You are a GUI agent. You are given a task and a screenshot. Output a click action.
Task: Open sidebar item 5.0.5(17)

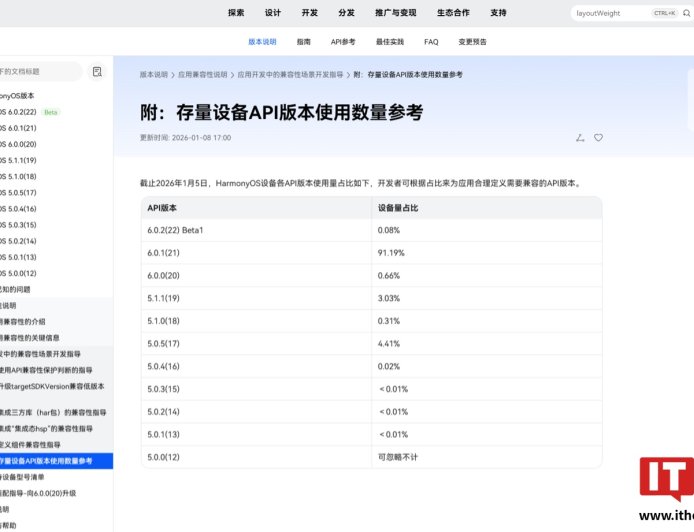[x=18, y=193]
